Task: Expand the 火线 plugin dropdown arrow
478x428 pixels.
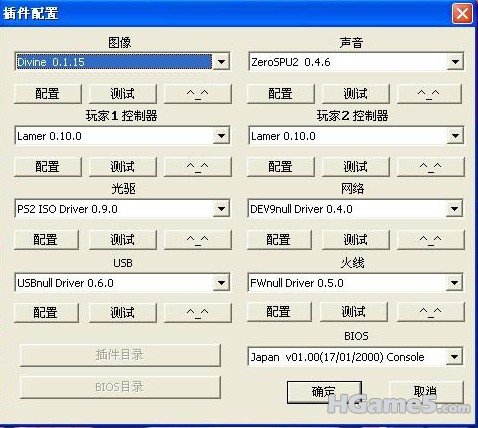Action: (454, 283)
